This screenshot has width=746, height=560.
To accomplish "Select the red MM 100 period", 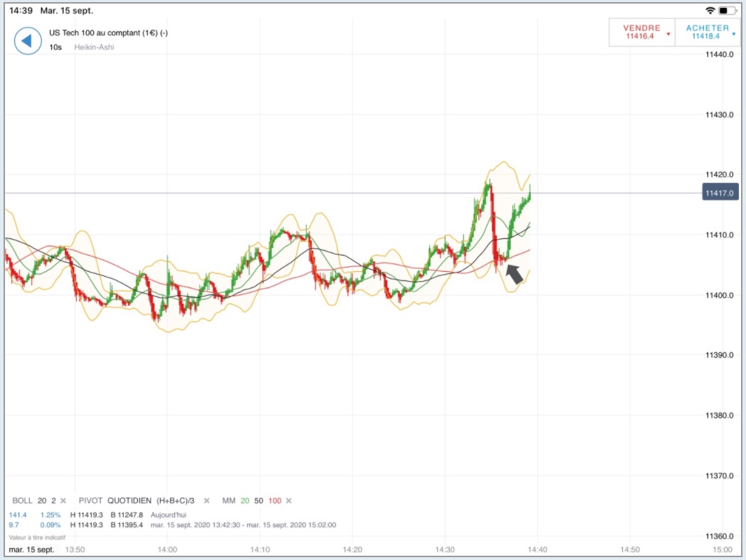I will pos(275,500).
